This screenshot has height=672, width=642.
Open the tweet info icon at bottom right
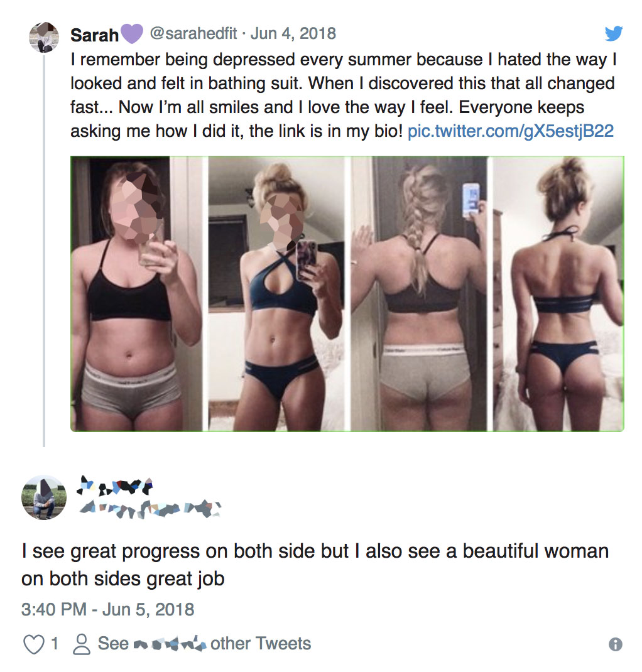click(616, 644)
